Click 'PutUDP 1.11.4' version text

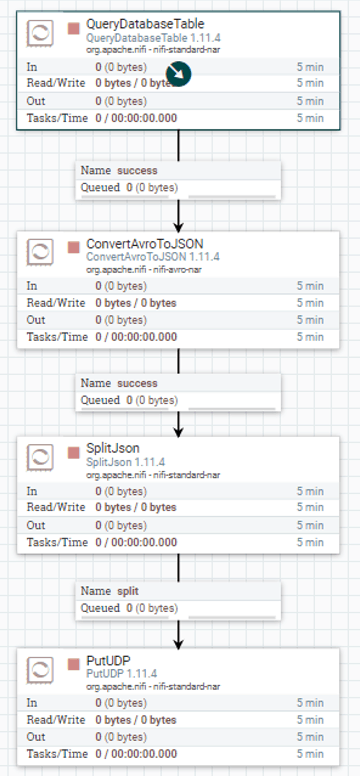[x=121, y=674]
